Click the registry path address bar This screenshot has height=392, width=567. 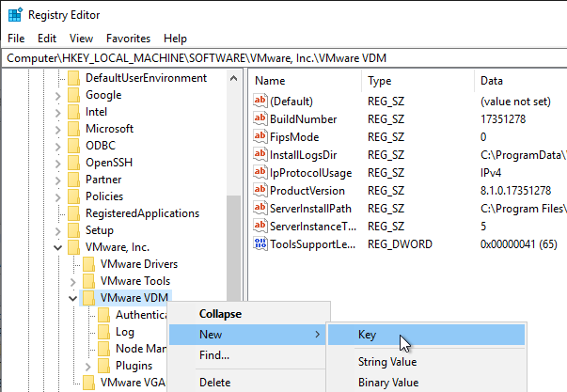(x=284, y=58)
